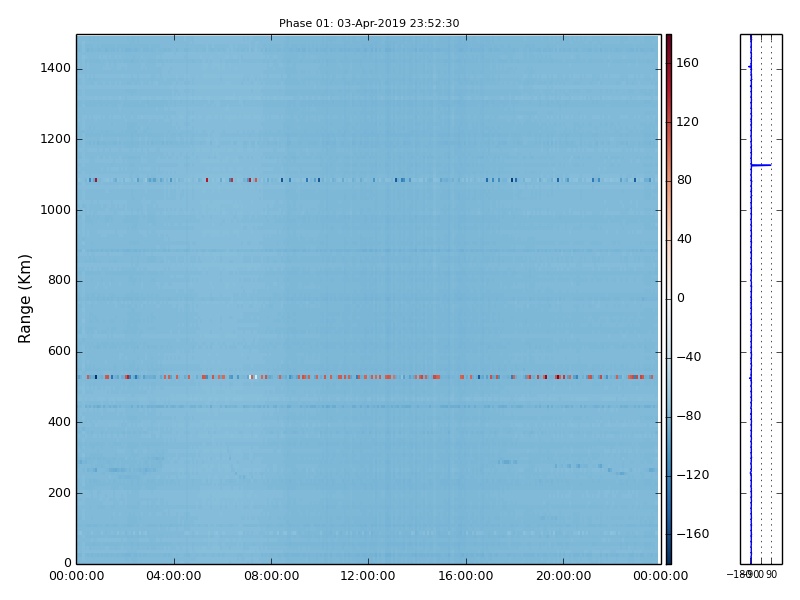Viewport: 800px width, 600px height.
Task: Click the 'Range (Km)' axis label
Action: [24, 299]
